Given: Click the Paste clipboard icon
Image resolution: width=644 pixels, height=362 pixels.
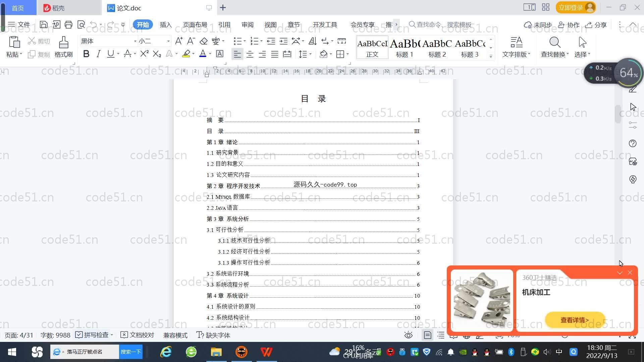Looking at the screenshot, I should (14, 43).
